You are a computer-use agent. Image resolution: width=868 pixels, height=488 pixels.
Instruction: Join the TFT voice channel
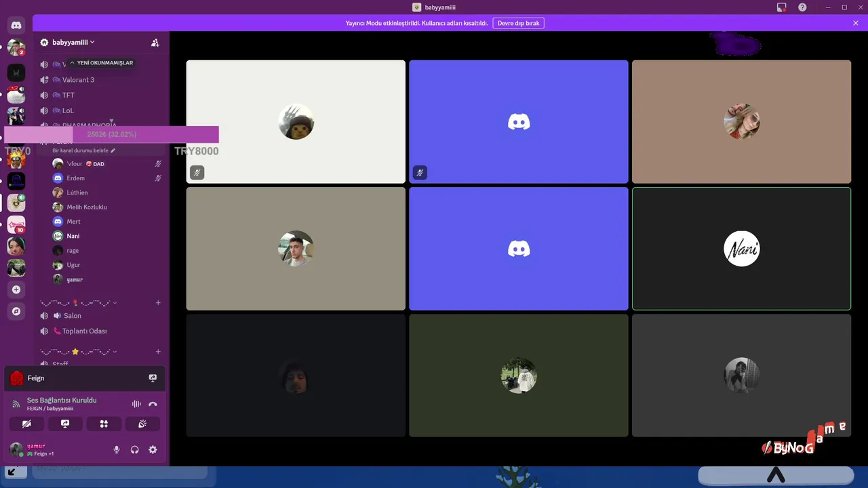point(100,96)
